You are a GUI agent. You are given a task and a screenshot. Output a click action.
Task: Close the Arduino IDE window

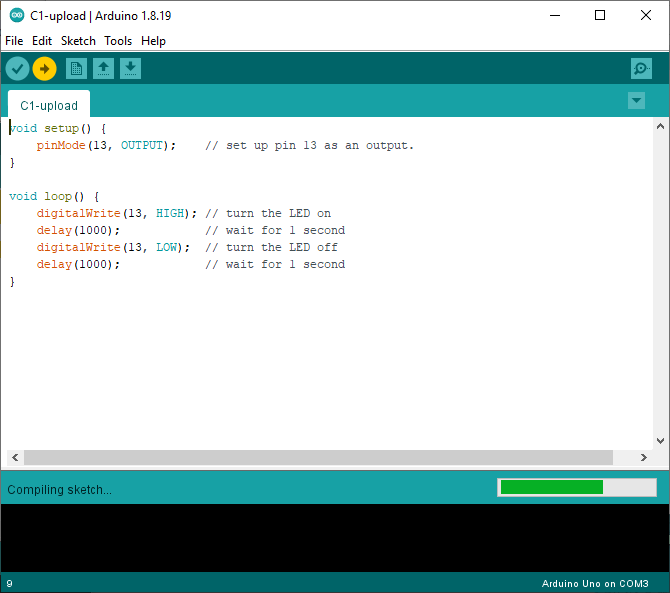(x=646, y=15)
